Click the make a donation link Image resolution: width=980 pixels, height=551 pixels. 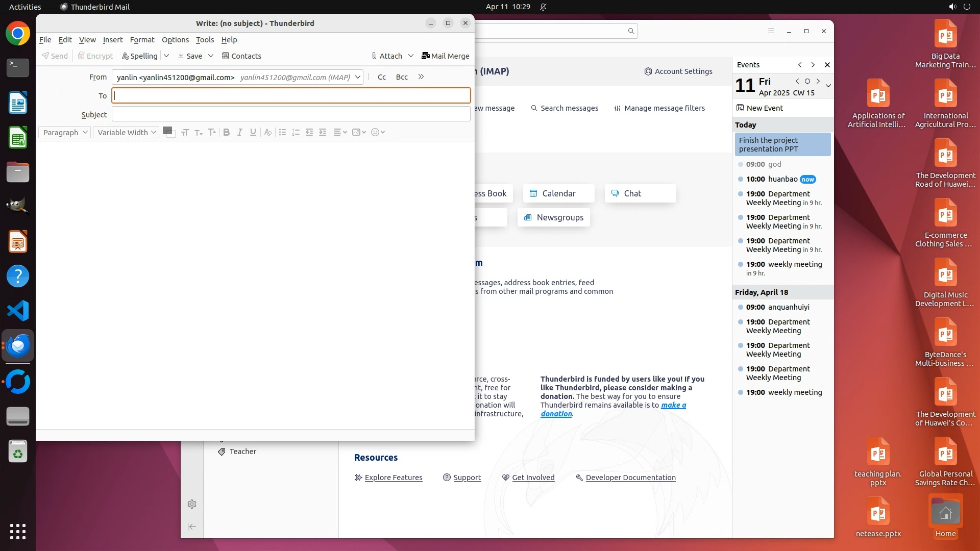tap(673, 405)
